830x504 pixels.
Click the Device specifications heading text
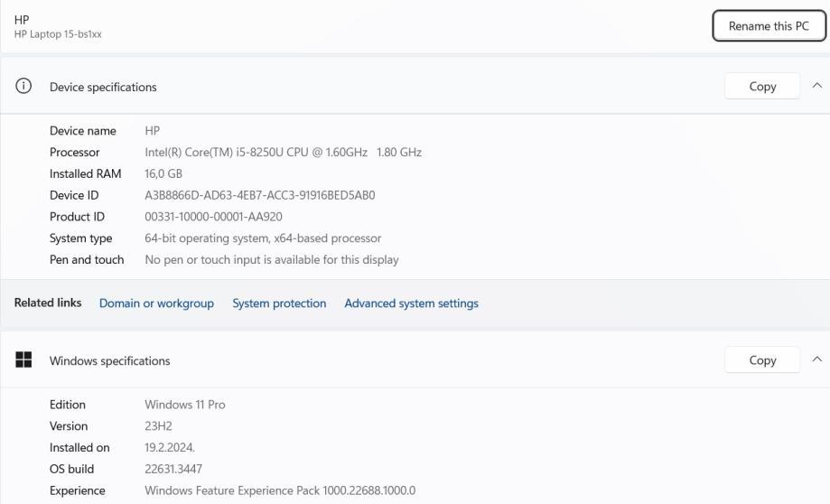click(103, 88)
